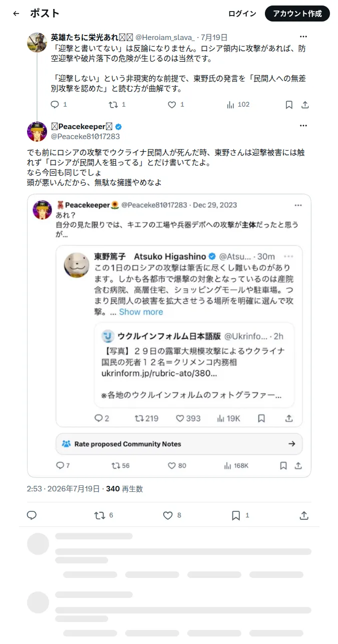Like the Heroiam_slava_ post

176,105
